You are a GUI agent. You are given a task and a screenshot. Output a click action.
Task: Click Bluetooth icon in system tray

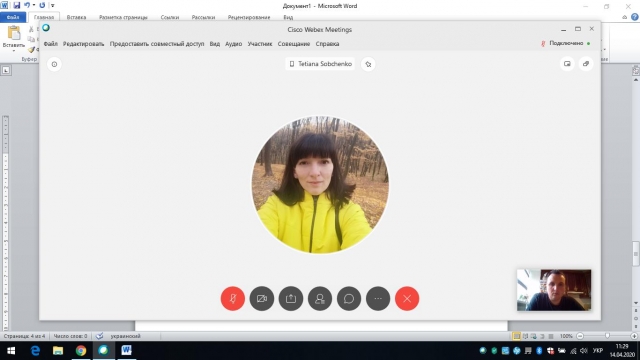(539, 350)
